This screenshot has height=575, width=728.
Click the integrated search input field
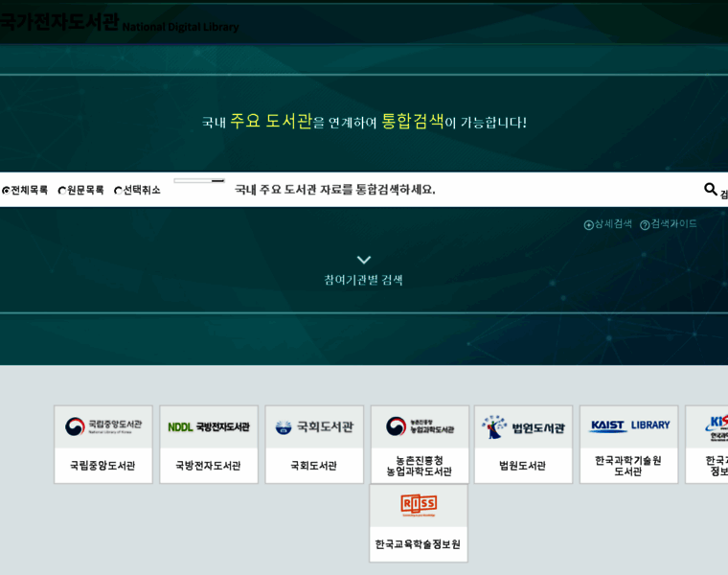click(x=465, y=190)
